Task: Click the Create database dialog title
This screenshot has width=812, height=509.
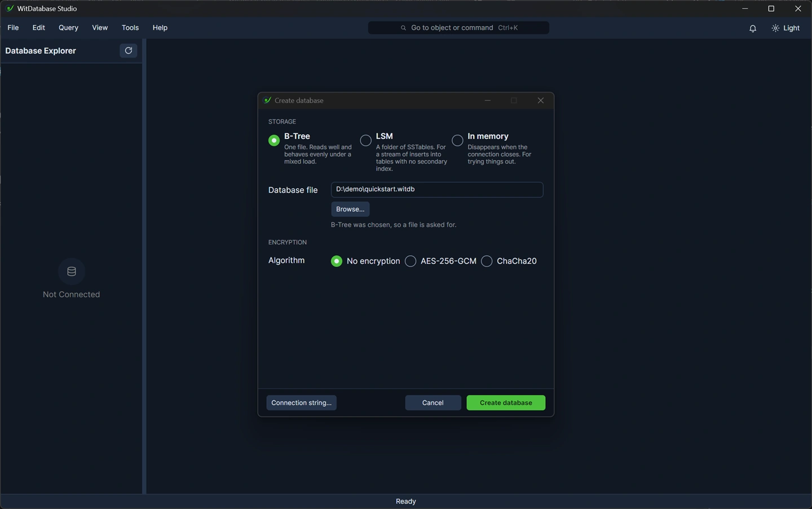Action: 299,100
